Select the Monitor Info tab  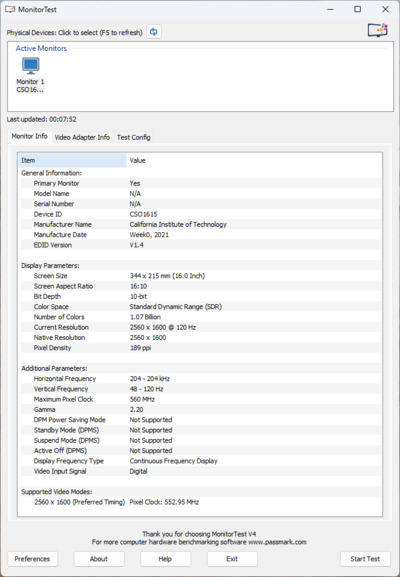coord(29,136)
